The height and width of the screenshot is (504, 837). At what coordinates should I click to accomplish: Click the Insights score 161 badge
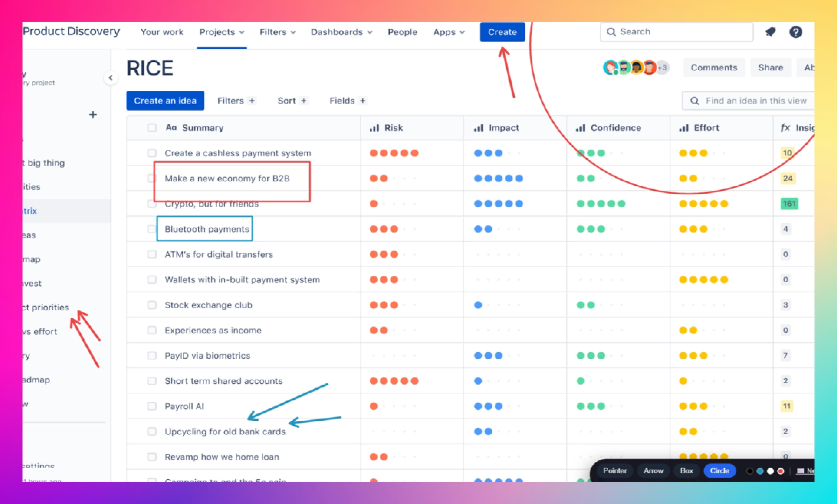click(x=789, y=204)
